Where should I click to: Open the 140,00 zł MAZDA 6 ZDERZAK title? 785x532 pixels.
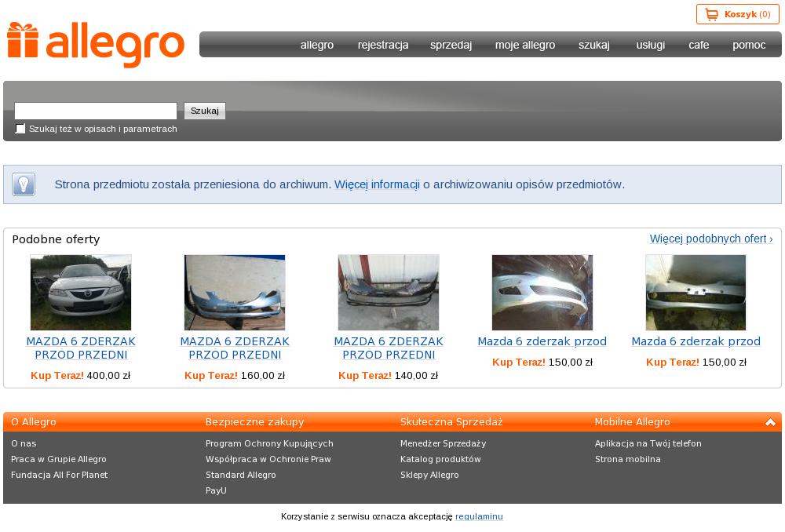click(389, 348)
